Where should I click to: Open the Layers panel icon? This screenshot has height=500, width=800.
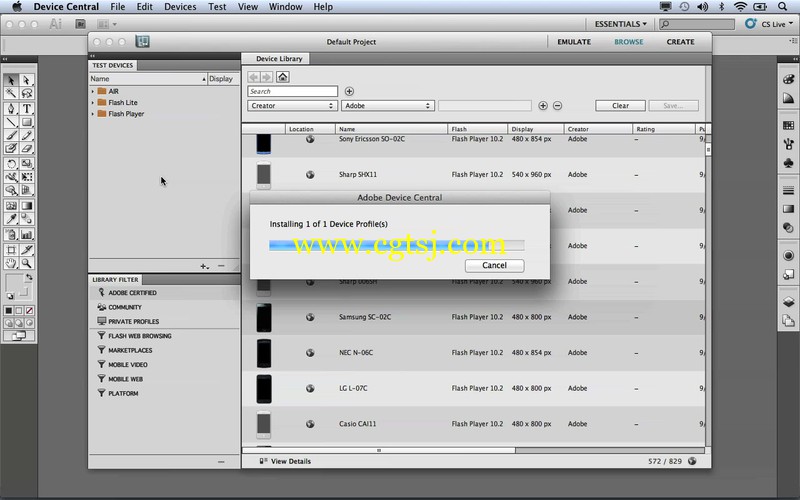788,302
